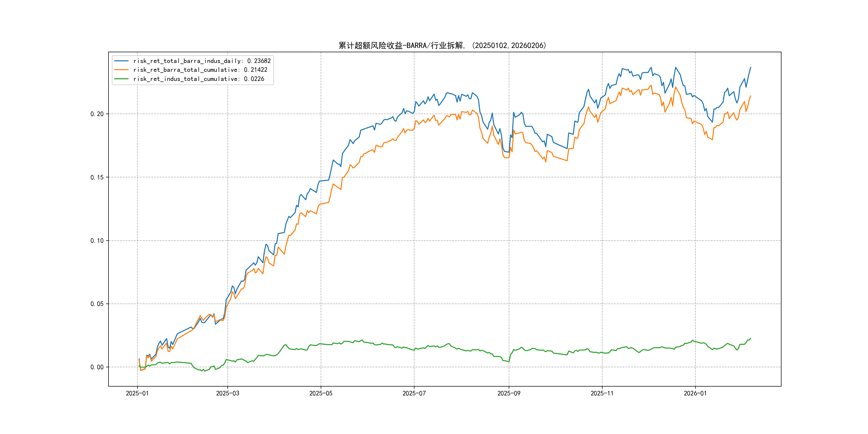This screenshot has width=868, height=434.
Task: Click the 0.00 y-axis tick label
Action: point(97,367)
